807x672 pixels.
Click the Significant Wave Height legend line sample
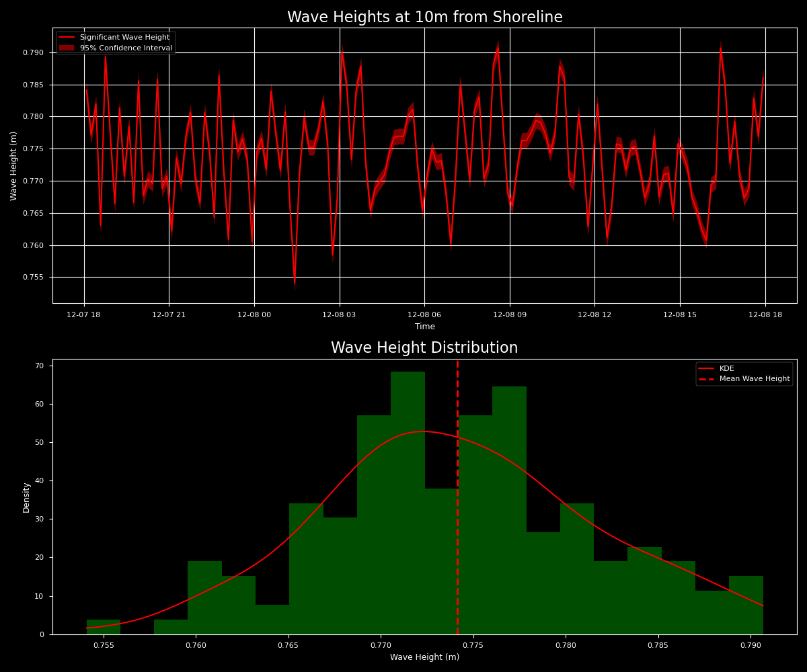[x=68, y=38]
